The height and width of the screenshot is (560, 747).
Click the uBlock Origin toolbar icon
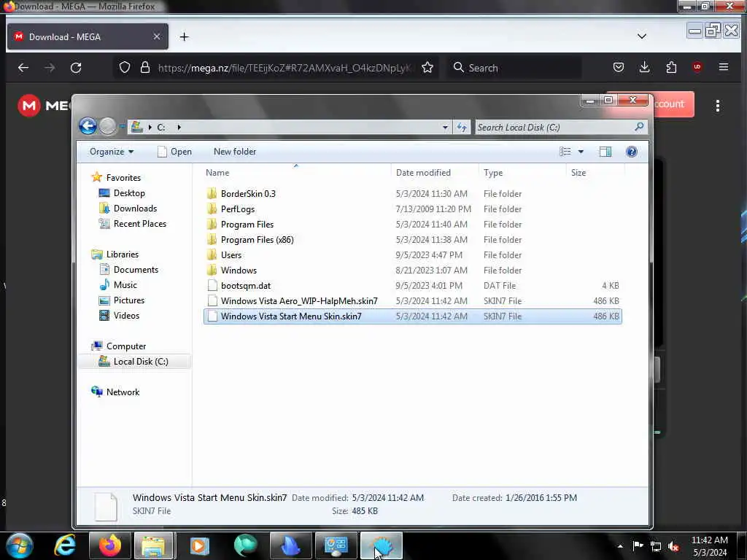[697, 67]
